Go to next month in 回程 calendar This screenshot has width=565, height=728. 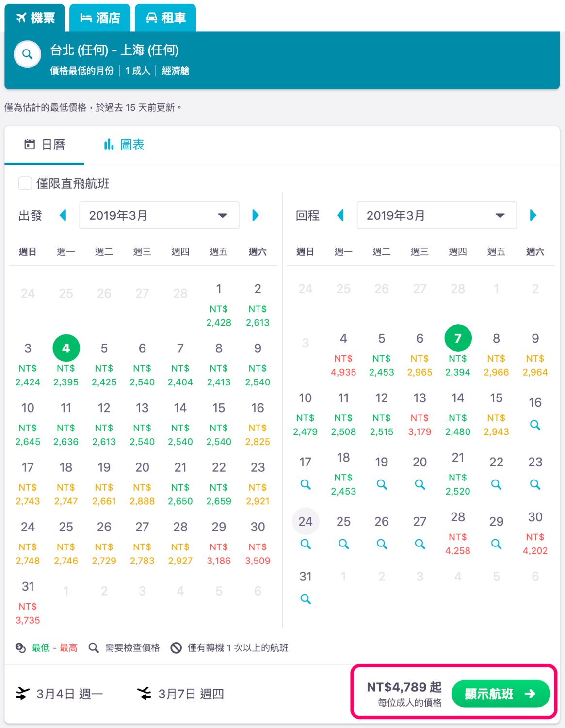533,215
